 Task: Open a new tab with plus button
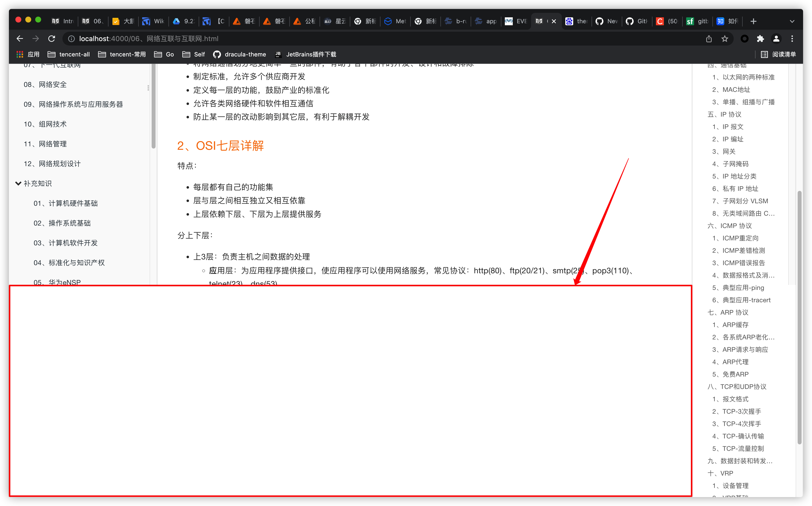(753, 22)
